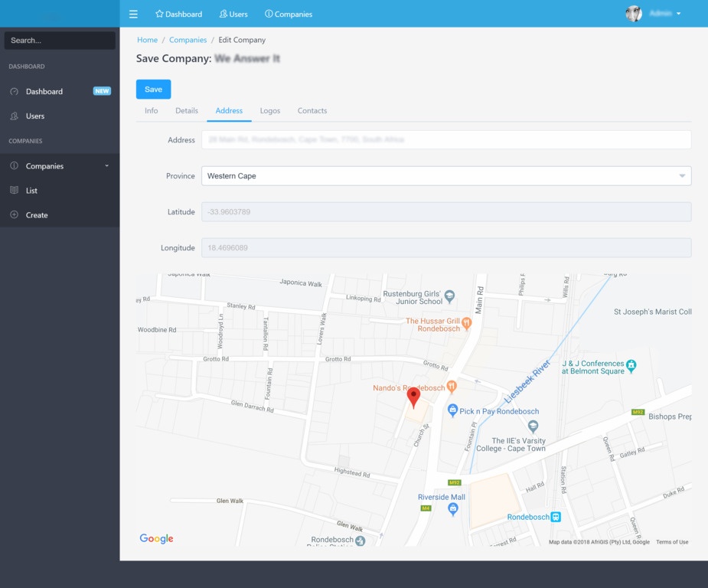Viewport: 708px width, 588px height.
Task: Click the info icon beside top Companies
Action: pyautogui.click(x=269, y=14)
